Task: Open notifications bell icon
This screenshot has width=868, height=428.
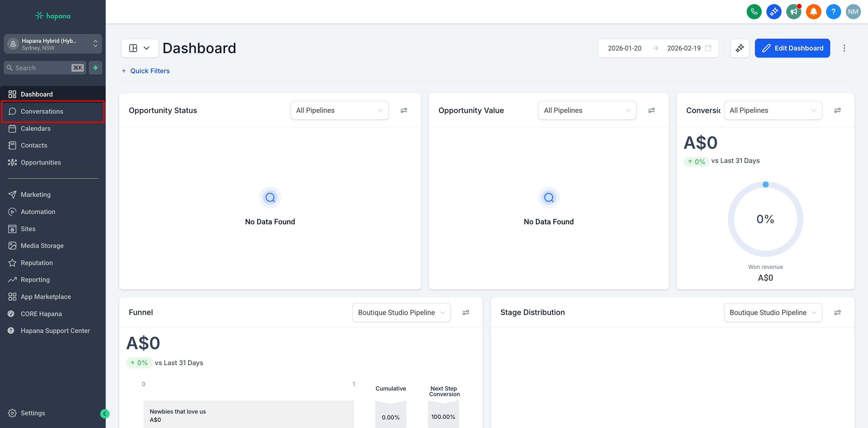Action: tap(813, 12)
